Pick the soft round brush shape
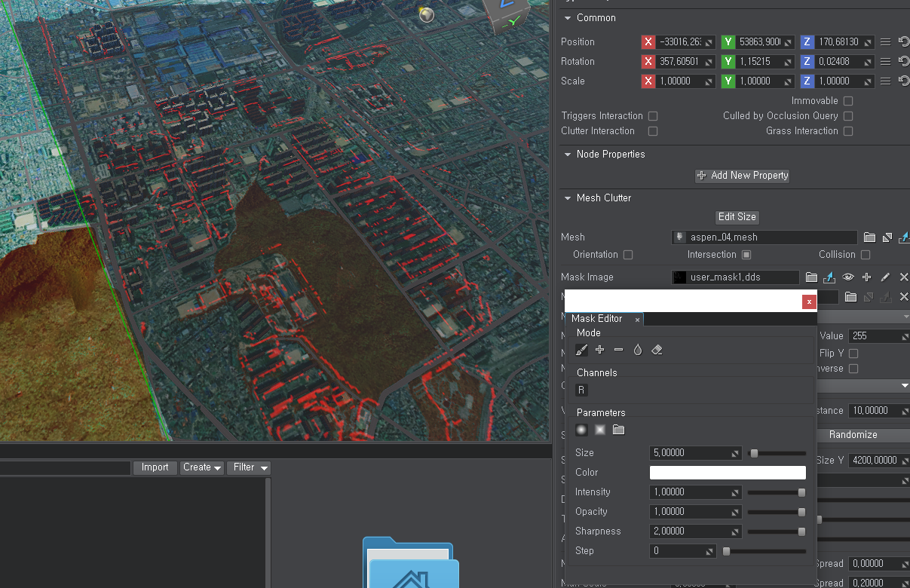Viewport: 910px width, 588px height. [581, 430]
